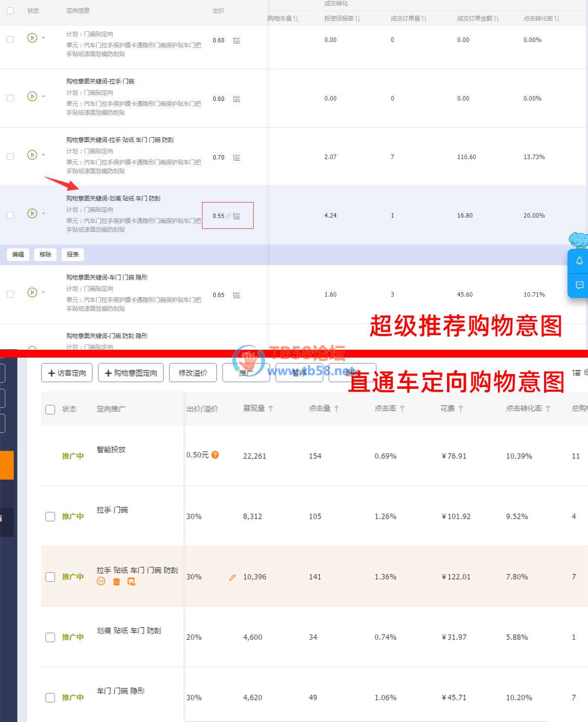Toggle the select-all checkbox beside 状态 in lower table
This screenshot has height=722, width=588.
(50, 409)
